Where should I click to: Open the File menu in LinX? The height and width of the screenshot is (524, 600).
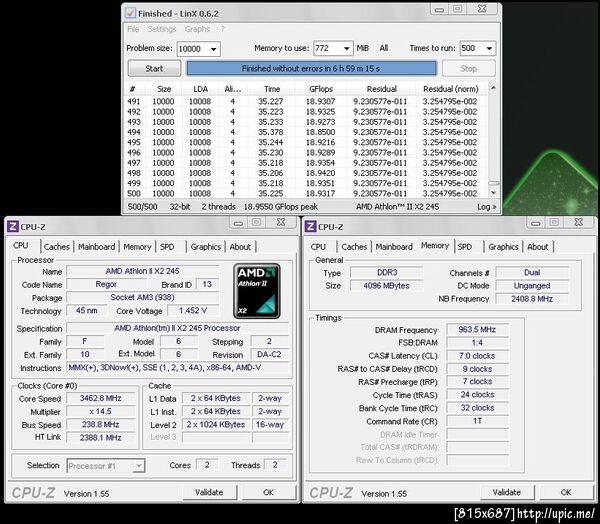pos(133,29)
